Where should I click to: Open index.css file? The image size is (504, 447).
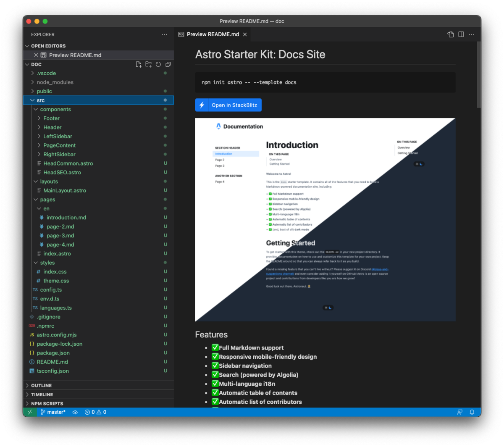[x=98, y=272]
